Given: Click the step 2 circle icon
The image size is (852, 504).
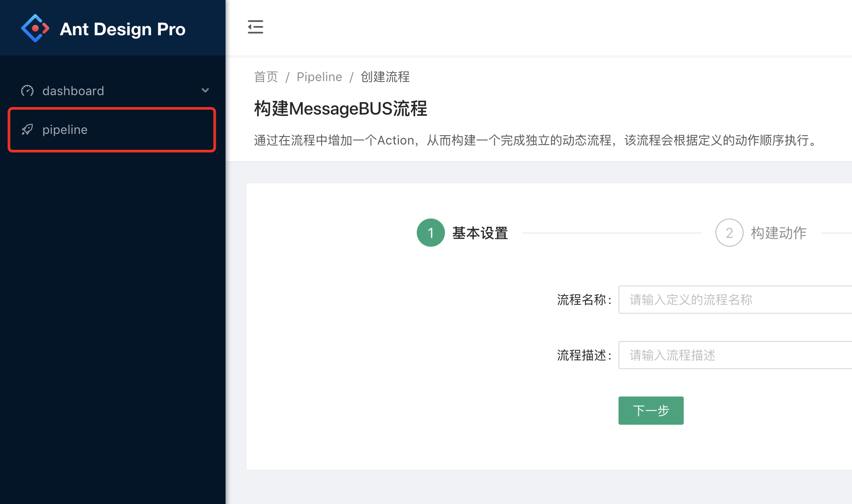Looking at the screenshot, I should pos(729,233).
